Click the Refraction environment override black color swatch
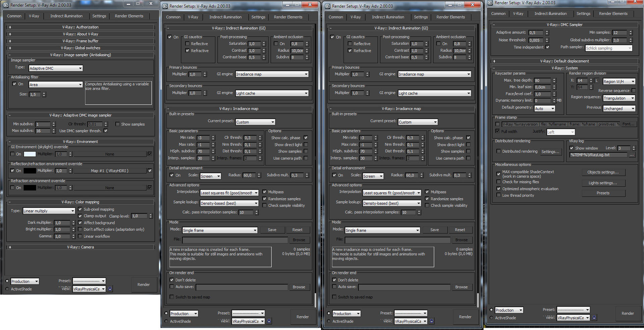 point(30,188)
